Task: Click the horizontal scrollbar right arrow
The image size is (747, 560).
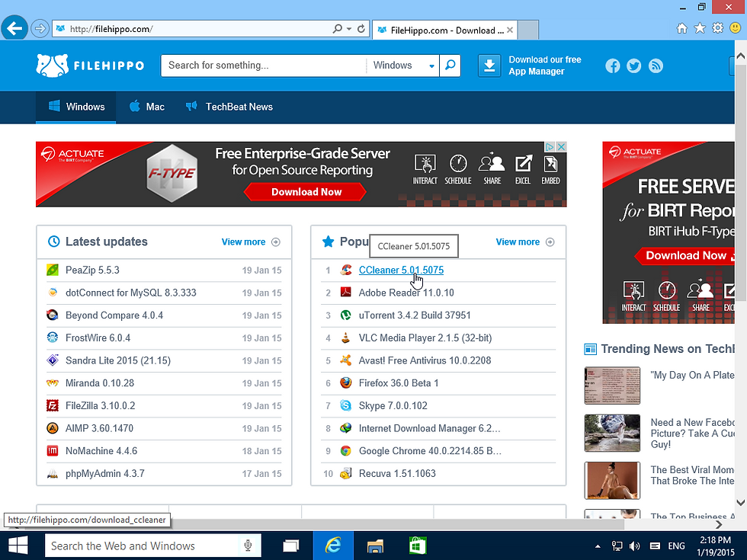Action: tap(718, 524)
